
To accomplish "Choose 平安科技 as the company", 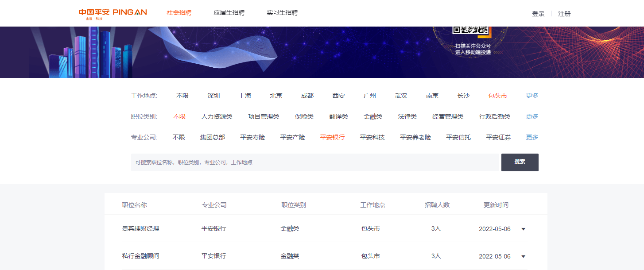I will 372,137.
